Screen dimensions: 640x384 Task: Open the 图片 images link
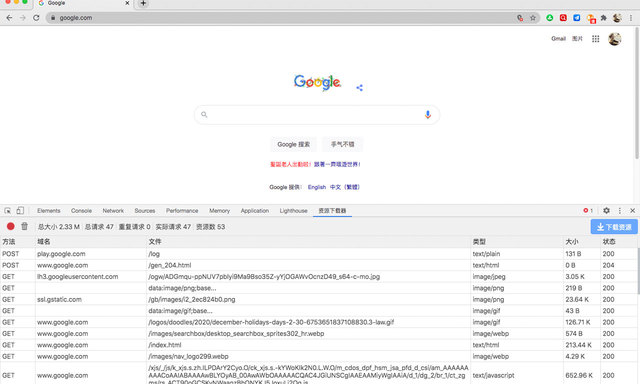[577, 39]
